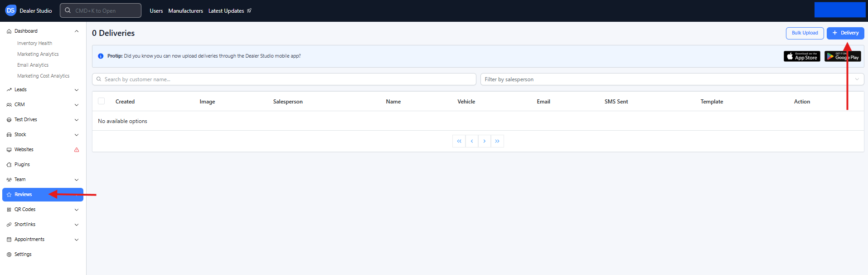Click the Vehicle column header
Screen dimensions: 868x275
[466, 102]
